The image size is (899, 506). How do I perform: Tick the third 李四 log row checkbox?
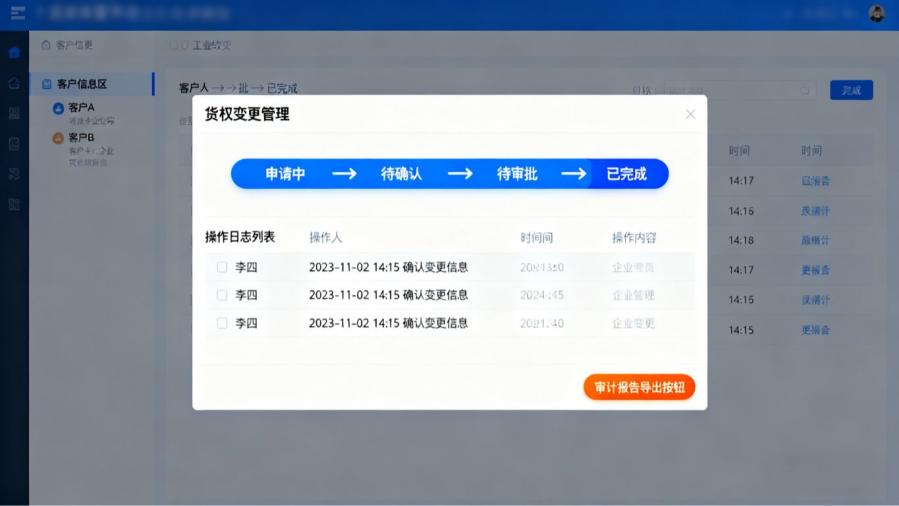(222, 323)
